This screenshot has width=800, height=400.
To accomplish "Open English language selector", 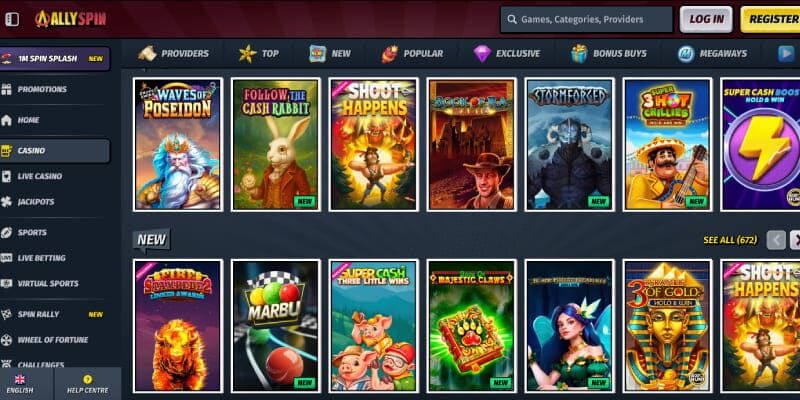I will coord(20,384).
